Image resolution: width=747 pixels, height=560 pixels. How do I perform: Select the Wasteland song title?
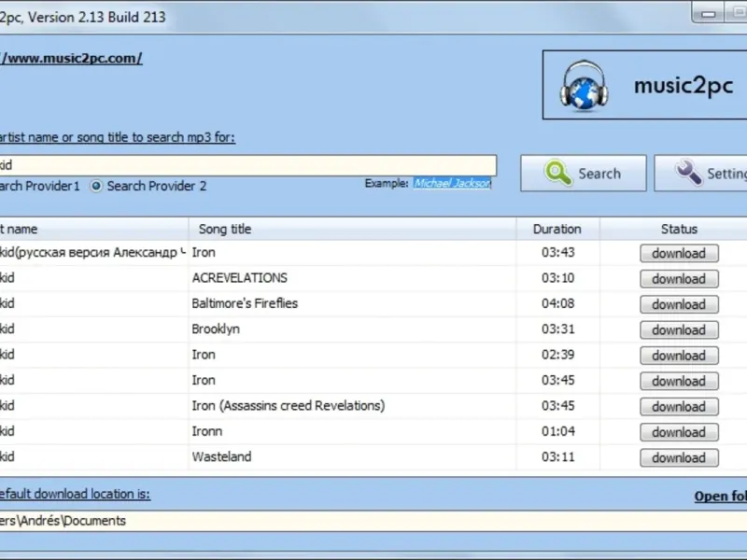point(221,457)
